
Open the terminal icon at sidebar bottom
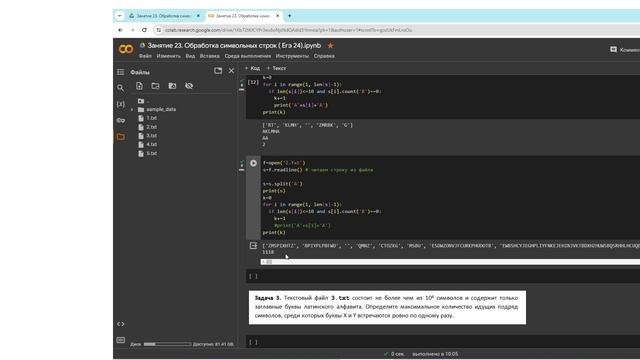coord(120,340)
